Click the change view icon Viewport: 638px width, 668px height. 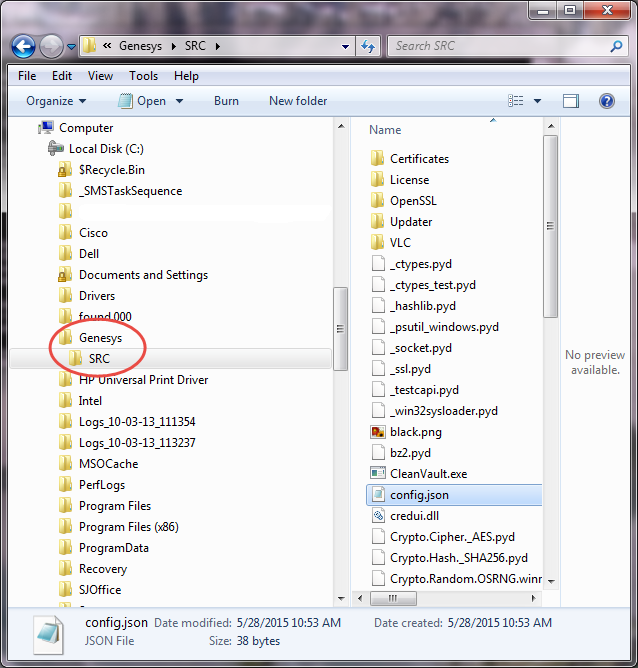(516, 101)
